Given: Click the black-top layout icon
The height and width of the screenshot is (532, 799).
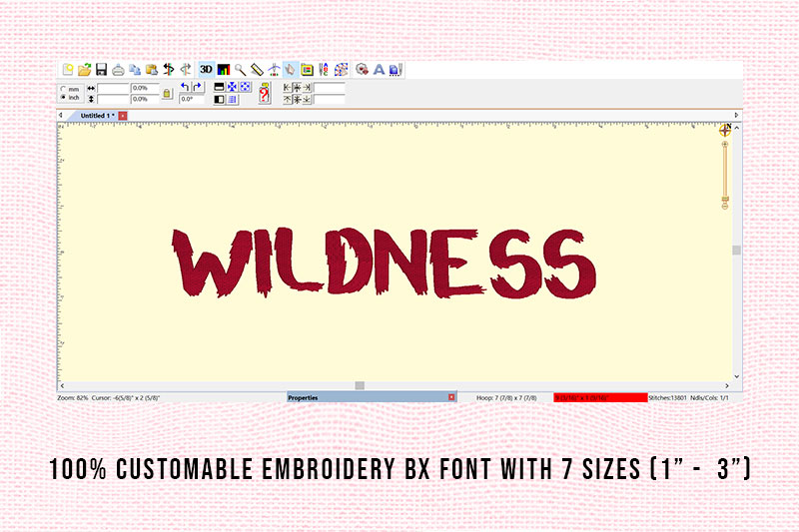Looking at the screenshot, I should point(219,87).
